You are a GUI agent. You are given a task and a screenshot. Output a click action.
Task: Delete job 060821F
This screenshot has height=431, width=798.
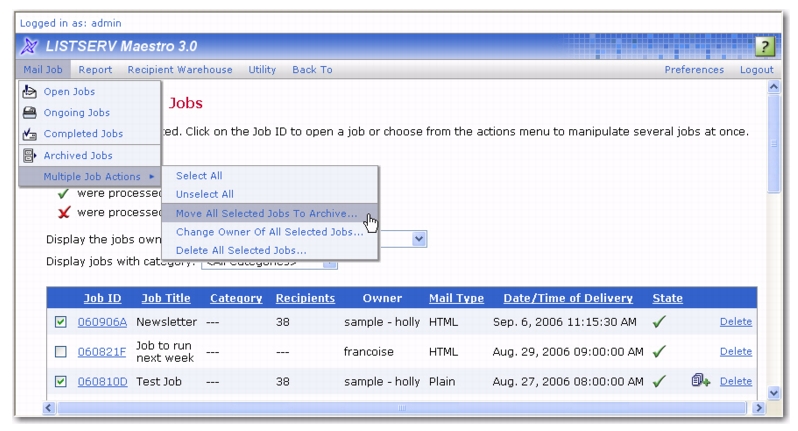pos(736,351)
